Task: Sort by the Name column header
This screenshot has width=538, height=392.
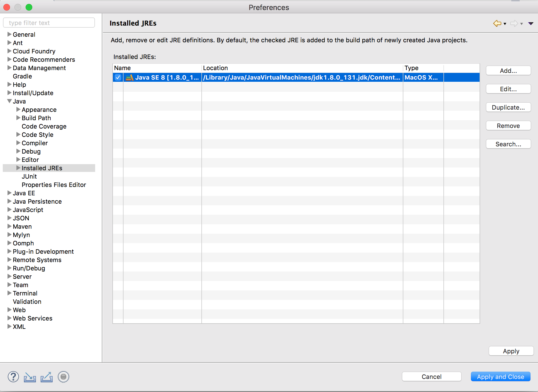Action: pos(157,68)
